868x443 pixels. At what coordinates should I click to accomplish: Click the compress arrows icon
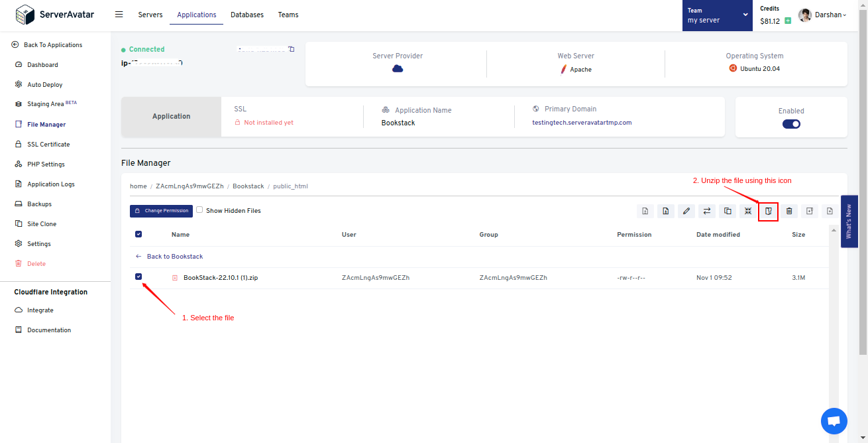pyautogui.click(x=747, y=211)
